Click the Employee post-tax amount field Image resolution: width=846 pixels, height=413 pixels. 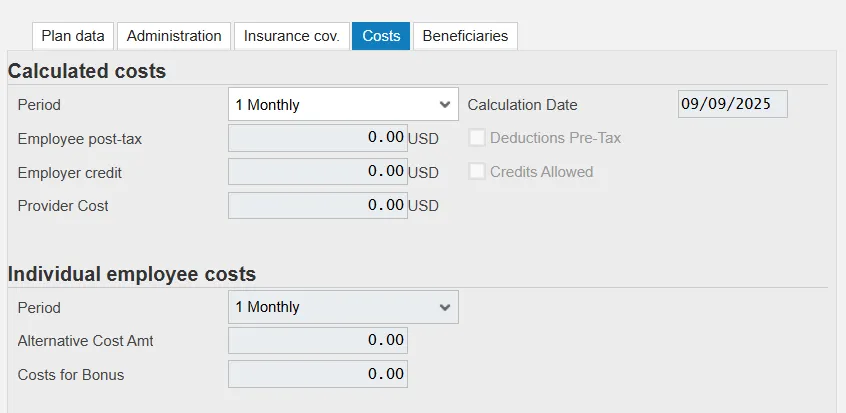(317, 138)
